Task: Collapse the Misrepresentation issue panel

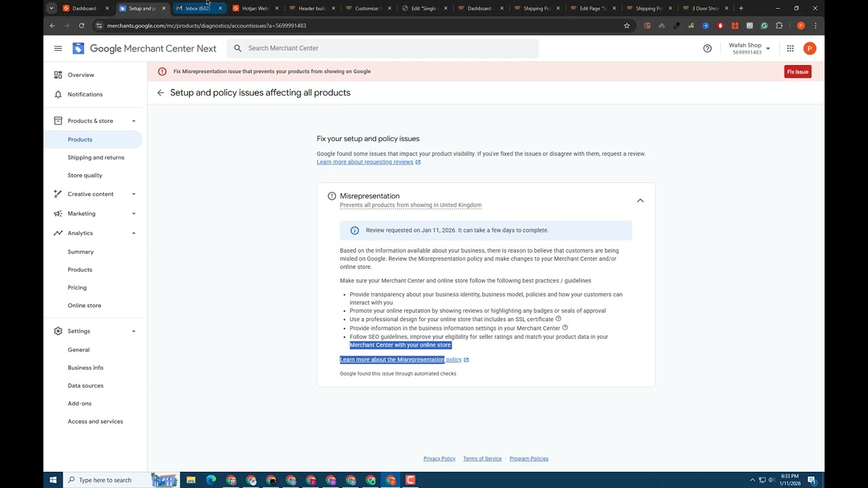Action: (x=640, y=201)
